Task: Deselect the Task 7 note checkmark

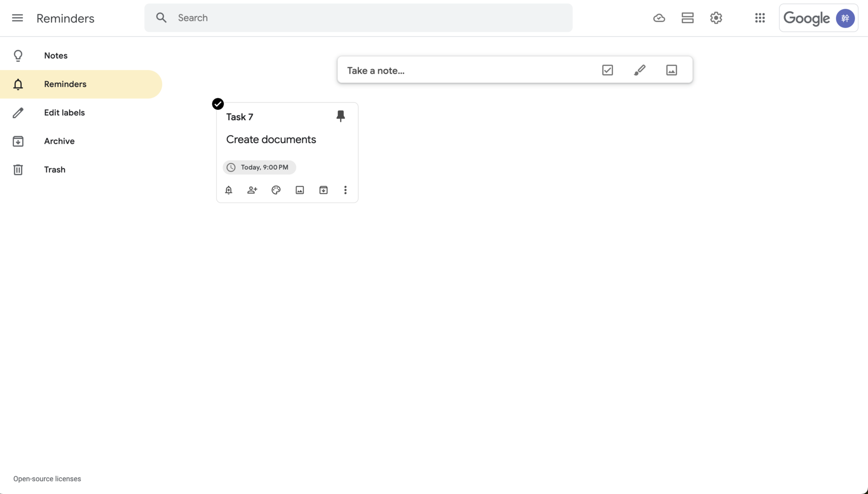Action: pyautogui.click(x=217, y=104)
